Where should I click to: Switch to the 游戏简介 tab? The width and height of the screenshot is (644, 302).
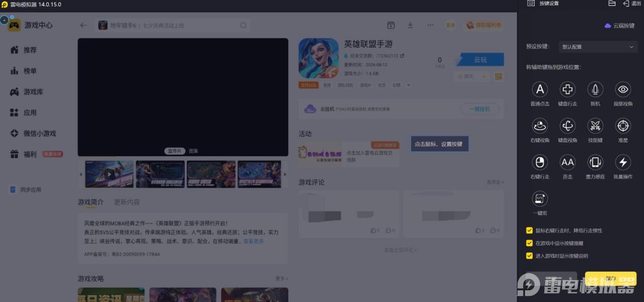coord(90,202)
